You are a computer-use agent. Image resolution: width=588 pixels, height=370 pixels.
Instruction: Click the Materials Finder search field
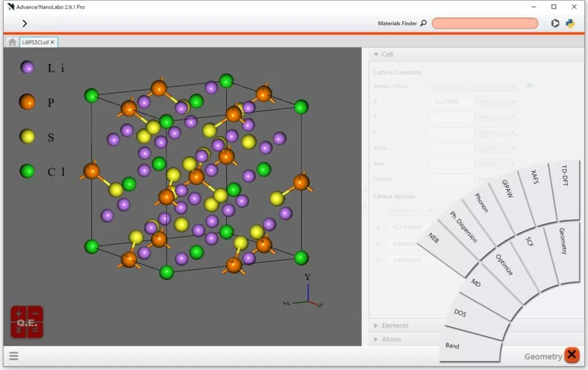coord(485,24)
